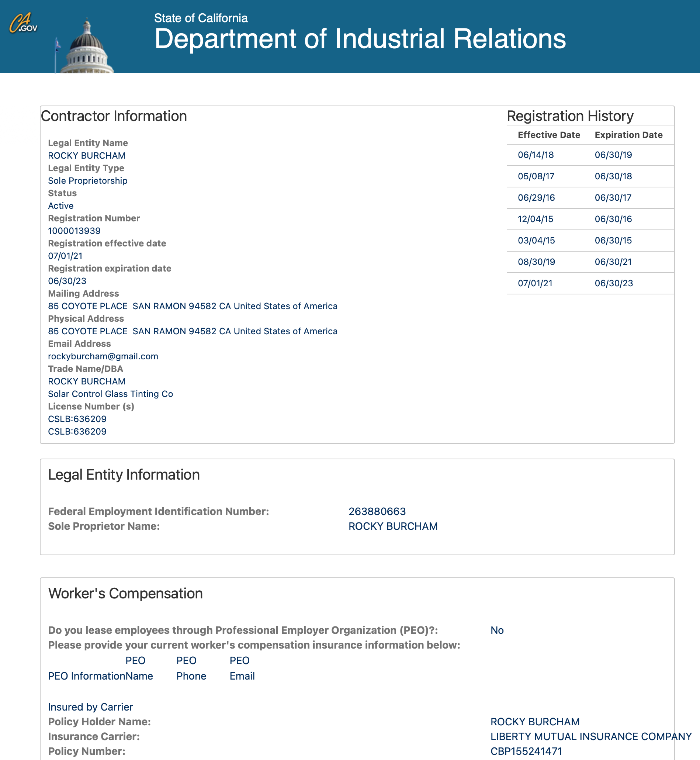Click the State of California header text
Image resolution: width=700 pixels, height=760 pixels.
(x=201, y=18)
